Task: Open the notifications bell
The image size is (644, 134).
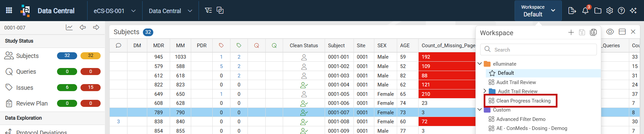Action: click(x=585, y=10)
